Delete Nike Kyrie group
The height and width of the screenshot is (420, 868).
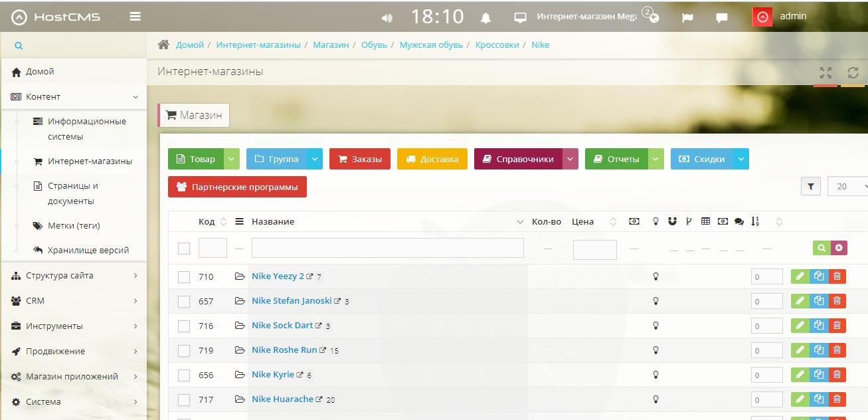click(837, 374)
